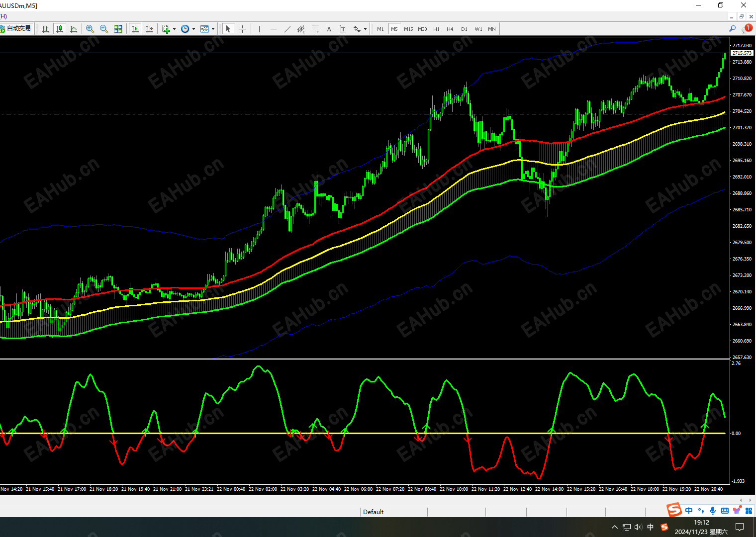
Task: Open Sogou skin shirt icon
Action: point(737,511)
